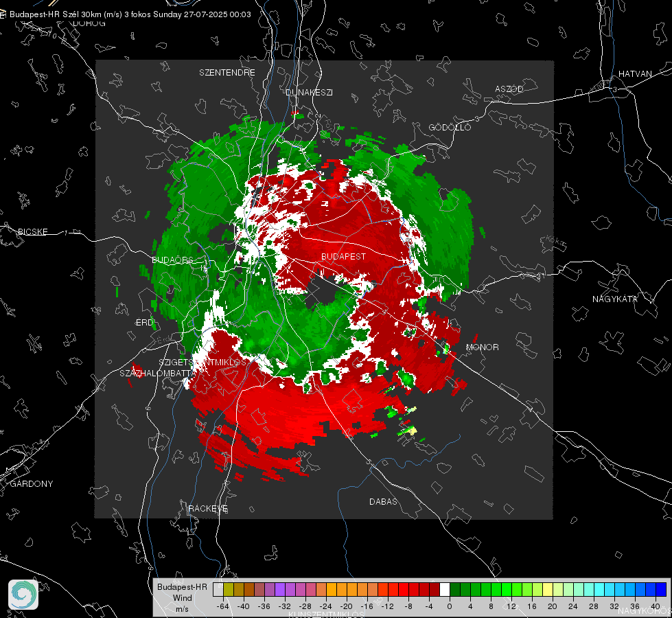This screenshot has width=672, height=618.
Task: Click the radar title text 'Budapest-HR Szél 30km'
Action: click(x=55, y=14)
